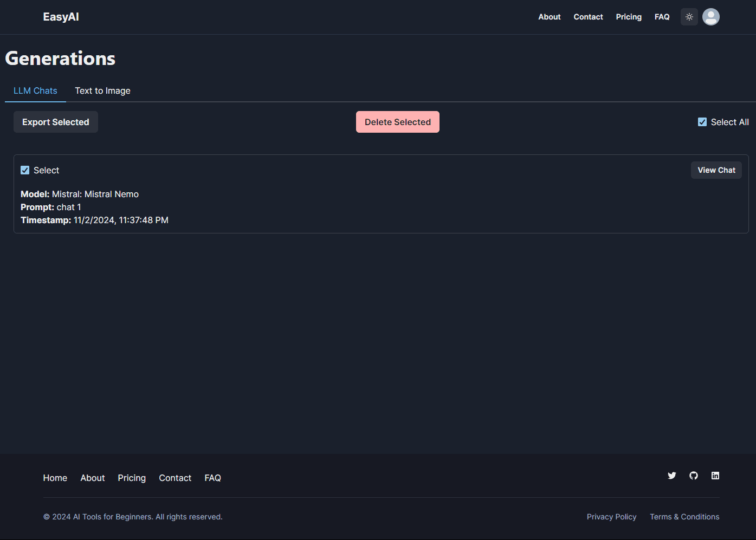Enable the Select All checkbox
Viewport: 756px width, 540px height.
(702, 122)
